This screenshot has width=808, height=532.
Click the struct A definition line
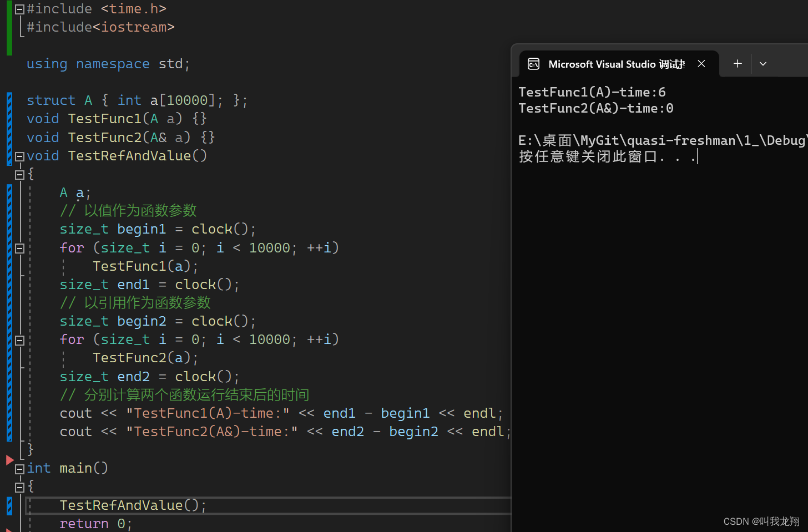(137, 100)
